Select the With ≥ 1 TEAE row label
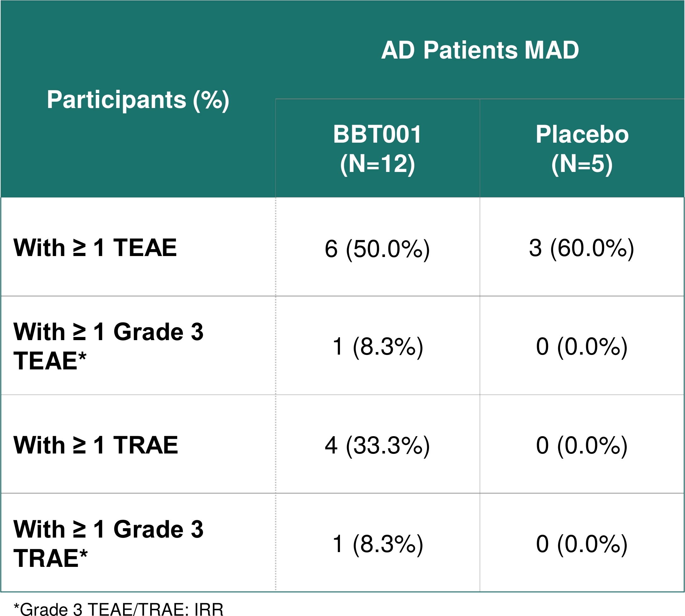 (95, 248)
